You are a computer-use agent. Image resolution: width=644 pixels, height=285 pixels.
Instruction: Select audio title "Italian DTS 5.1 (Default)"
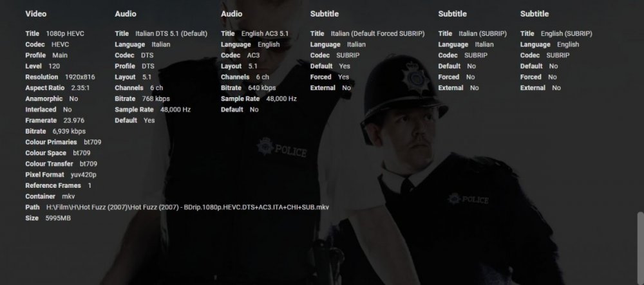pyautogui.click(x=171, y=33)
